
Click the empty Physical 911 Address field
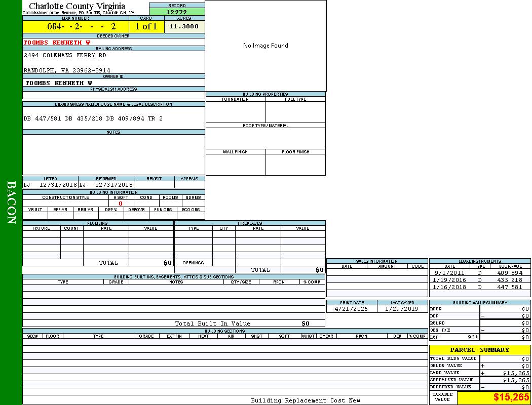[113, 95]
